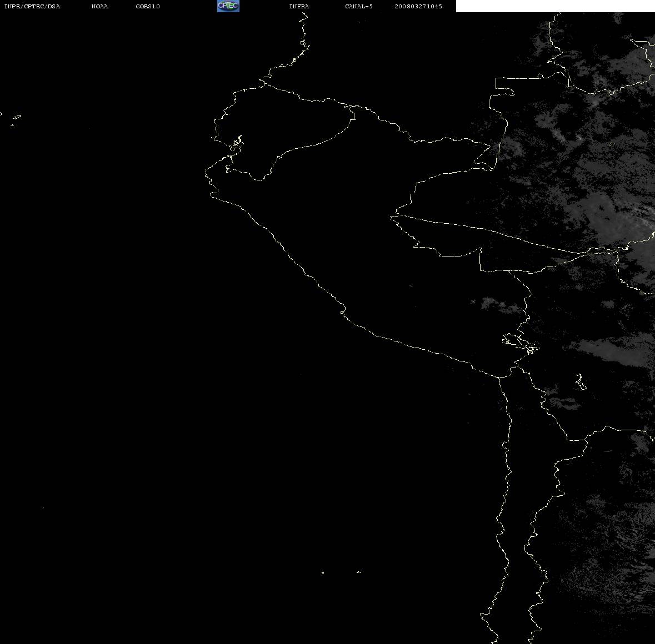The width and height of the screenshot is (655, 644).
Task: Click the Peru-Chile border coastal junction
Action: (499, 378)
